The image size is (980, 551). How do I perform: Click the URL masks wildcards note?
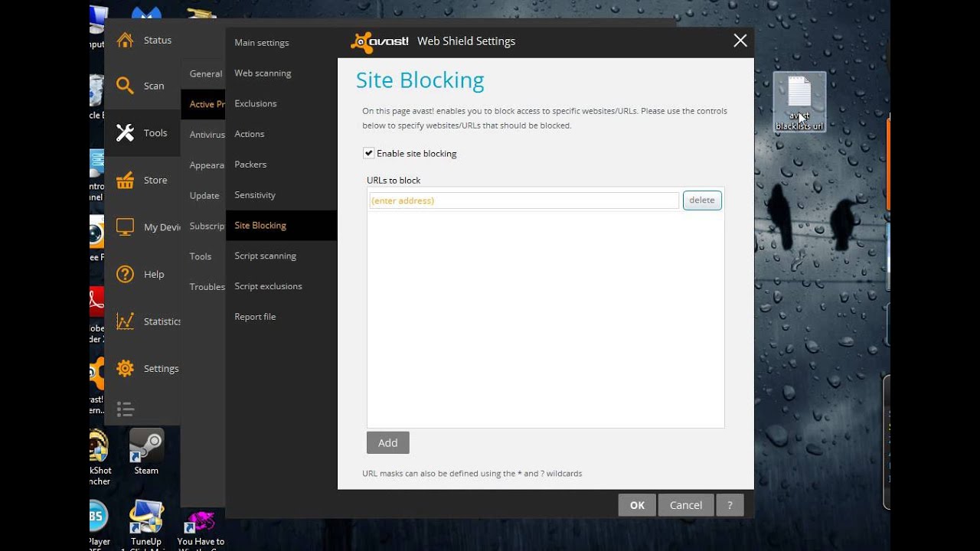coord(472,474)
